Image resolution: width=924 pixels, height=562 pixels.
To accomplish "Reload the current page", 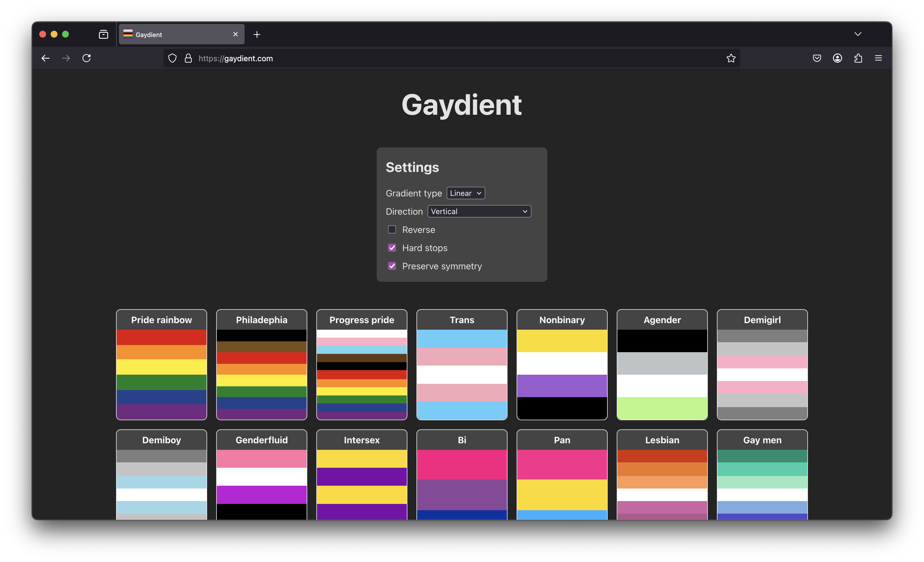I will click(x=86, y=58).
